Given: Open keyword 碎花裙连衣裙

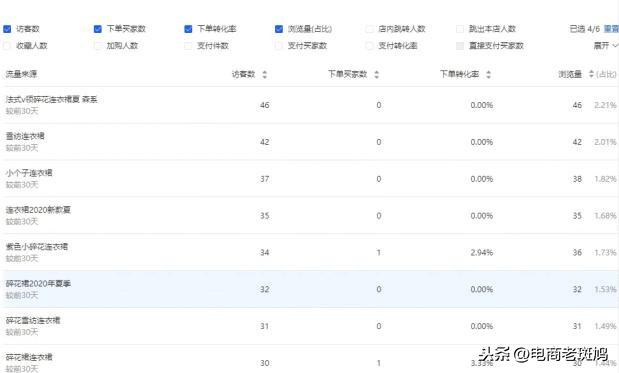Looking at the screenshot, I should pyautogui.click(x=29, y=357).
